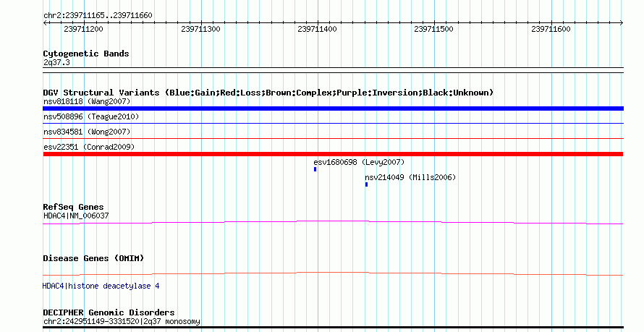Click the blue nsv818118 gain variant bar
The height and width of the screenshot is (332, 644).
[x=333, y=108]
